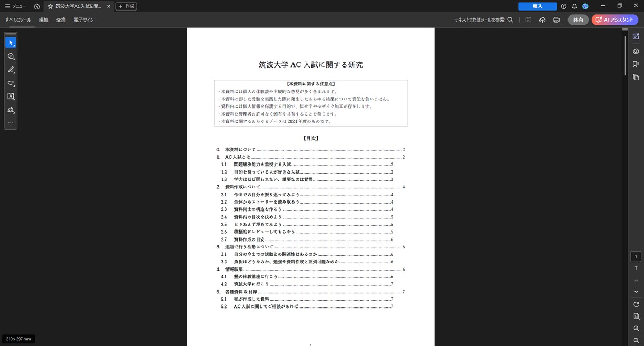Open the page display settings icon

[636, 316]
